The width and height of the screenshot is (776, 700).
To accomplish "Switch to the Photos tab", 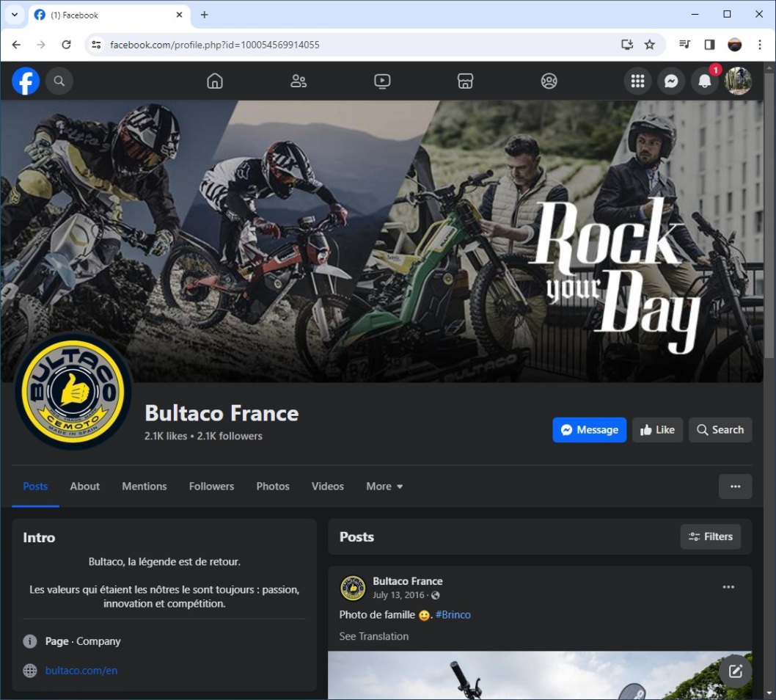I will [x=272, y=486].
